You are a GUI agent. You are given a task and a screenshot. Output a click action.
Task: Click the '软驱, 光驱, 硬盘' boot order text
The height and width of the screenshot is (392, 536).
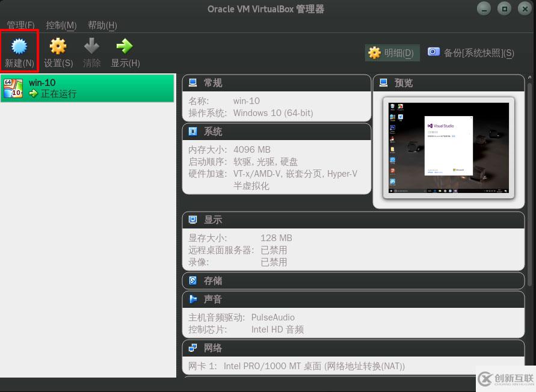266,162
